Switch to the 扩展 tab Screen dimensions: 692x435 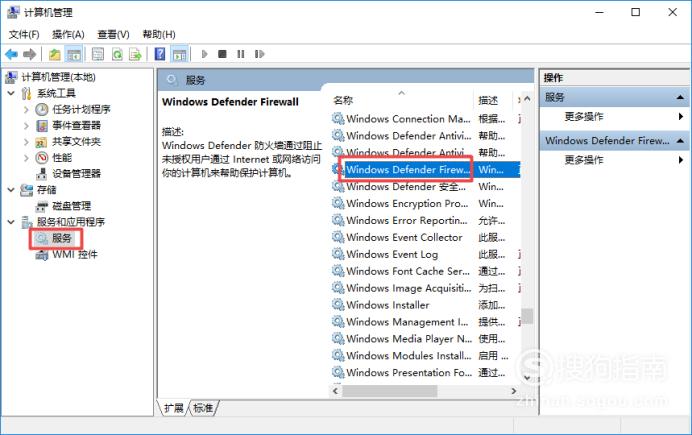[174, 408]
